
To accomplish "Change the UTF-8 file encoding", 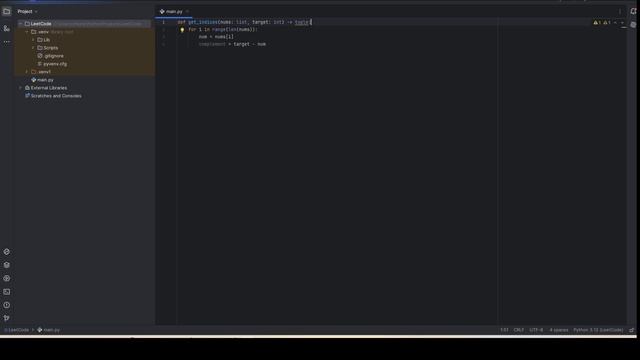I will (x=536, y=330).
